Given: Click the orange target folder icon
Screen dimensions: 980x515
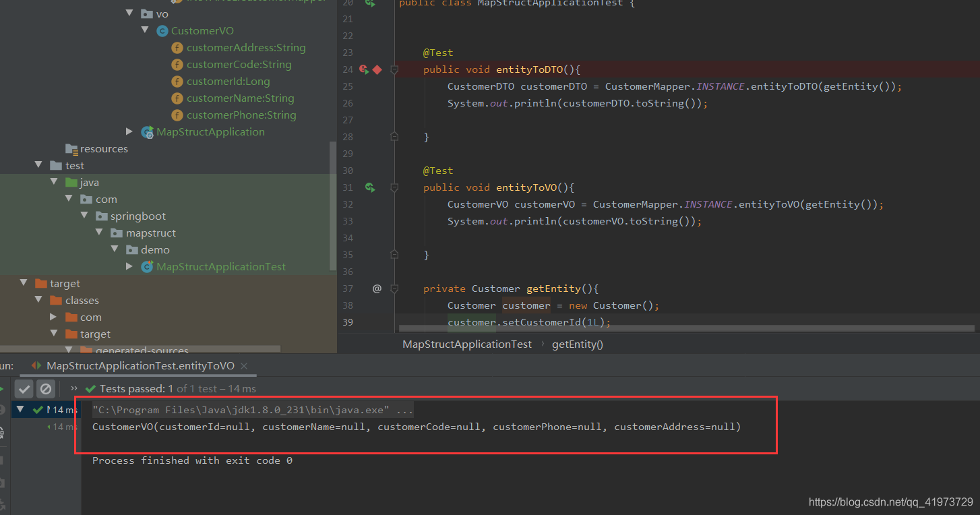Looking at the screenshot, I should coord(40,283).
